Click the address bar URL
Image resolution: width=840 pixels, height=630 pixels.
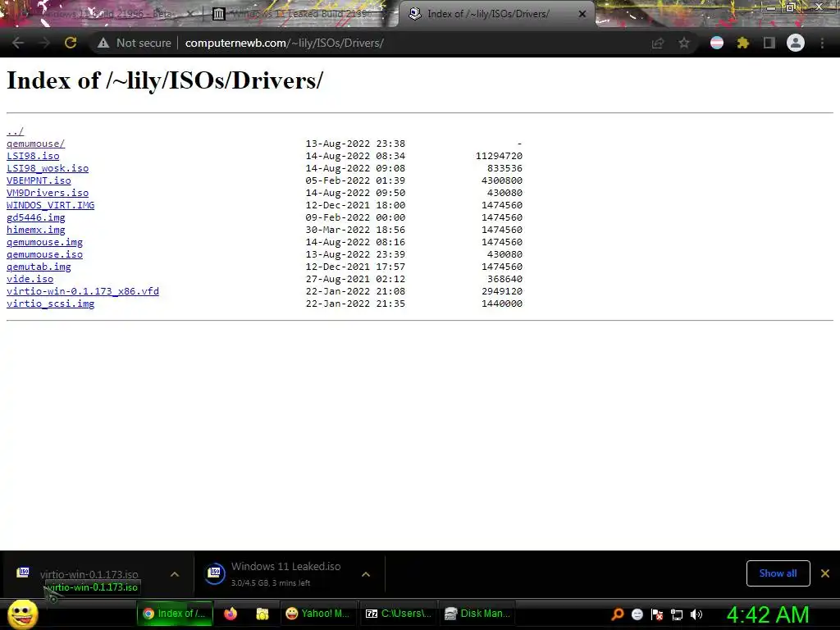284,43
